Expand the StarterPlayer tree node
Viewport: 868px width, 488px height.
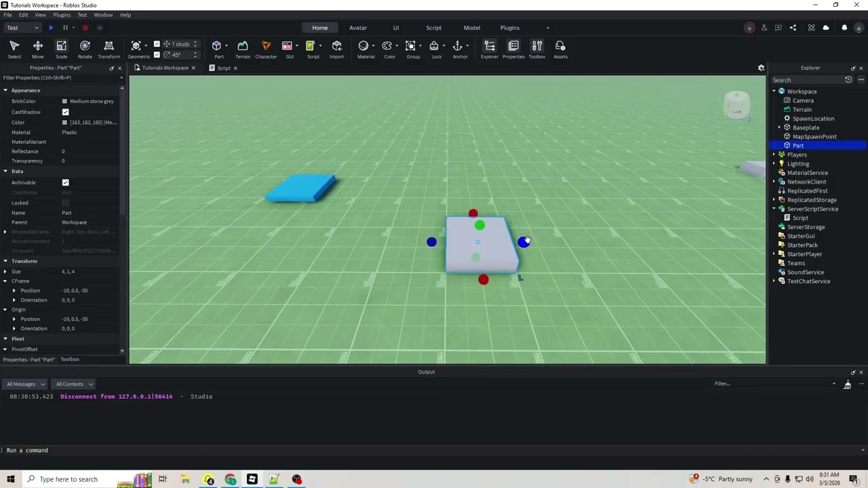pyautogui.click(x=774, y=254)
